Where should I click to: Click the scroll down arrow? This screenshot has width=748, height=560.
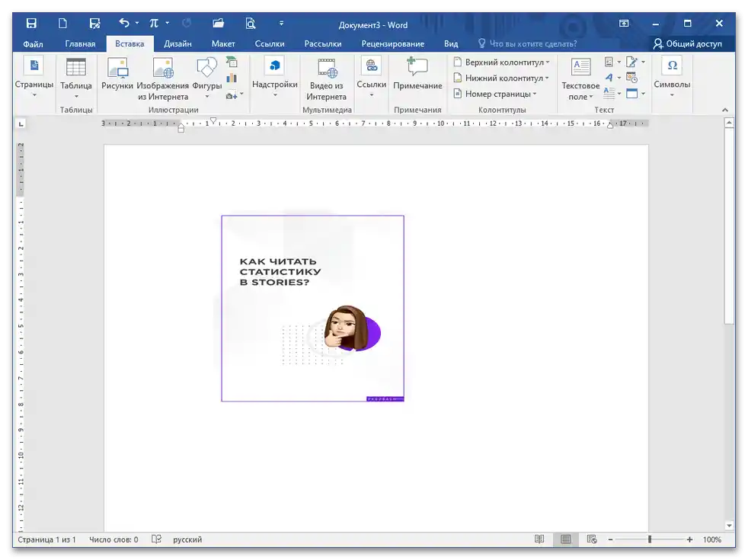point(729,526)
